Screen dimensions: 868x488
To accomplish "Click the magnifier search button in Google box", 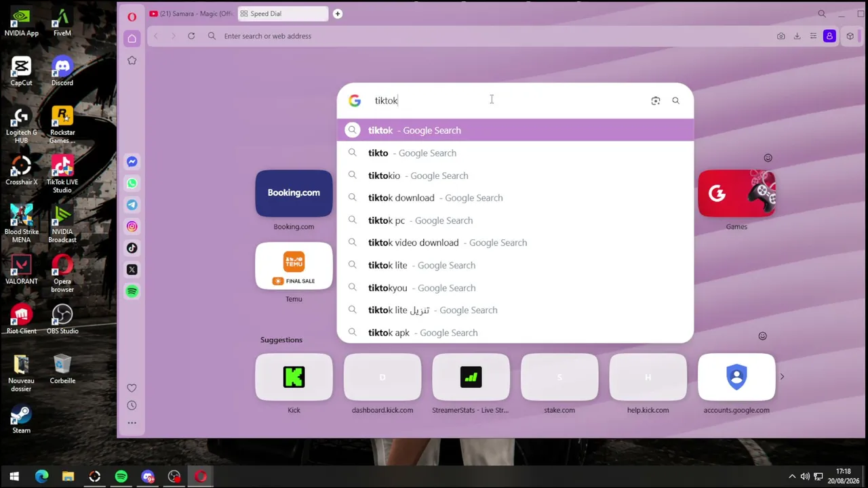I will point(675,100).
